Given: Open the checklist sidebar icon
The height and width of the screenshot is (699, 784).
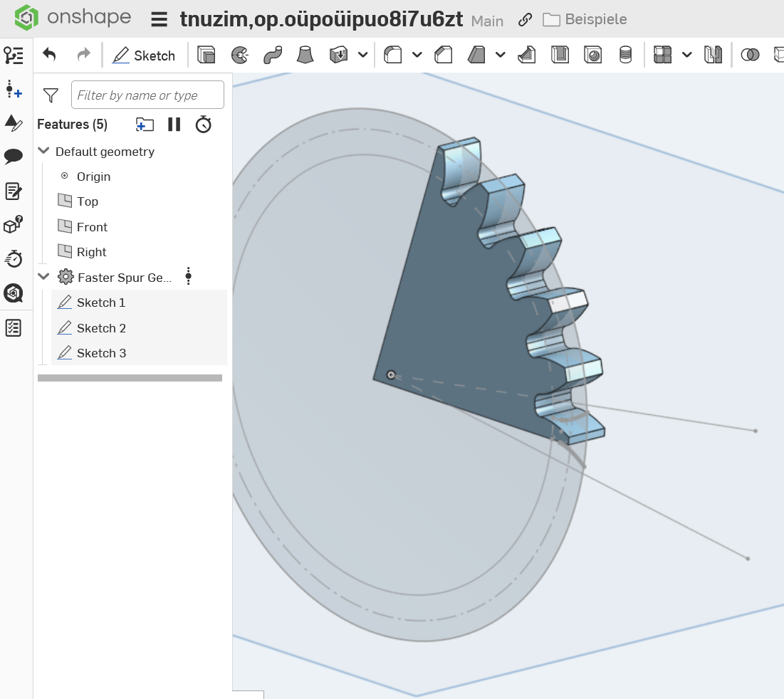Looking at the screenshot, I should pos(14,328).
